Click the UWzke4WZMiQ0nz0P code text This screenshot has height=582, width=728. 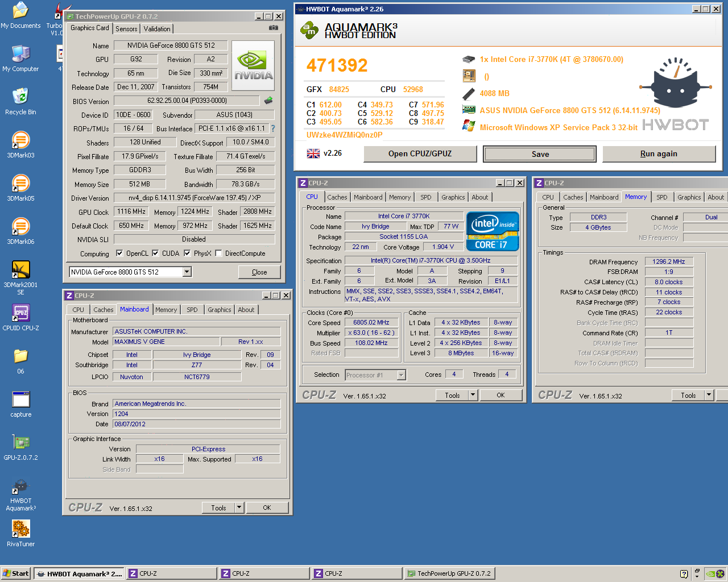coord(345,135)
